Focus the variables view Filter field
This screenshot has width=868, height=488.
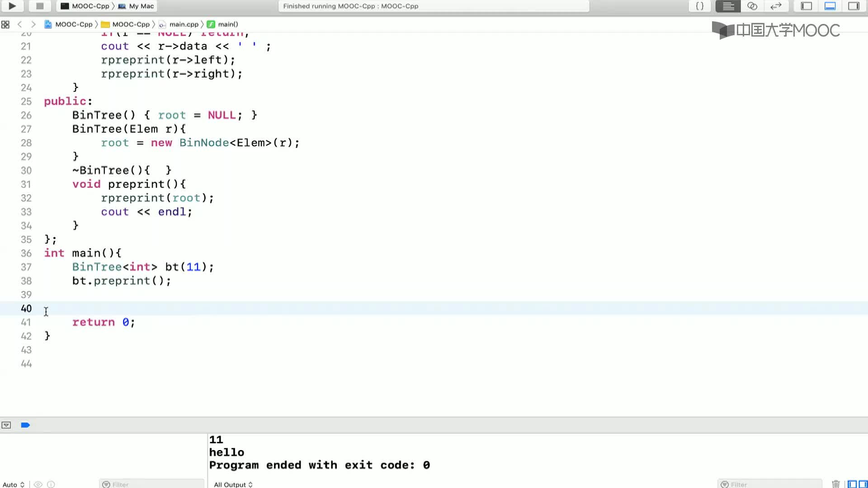click(x=151, y=484)
